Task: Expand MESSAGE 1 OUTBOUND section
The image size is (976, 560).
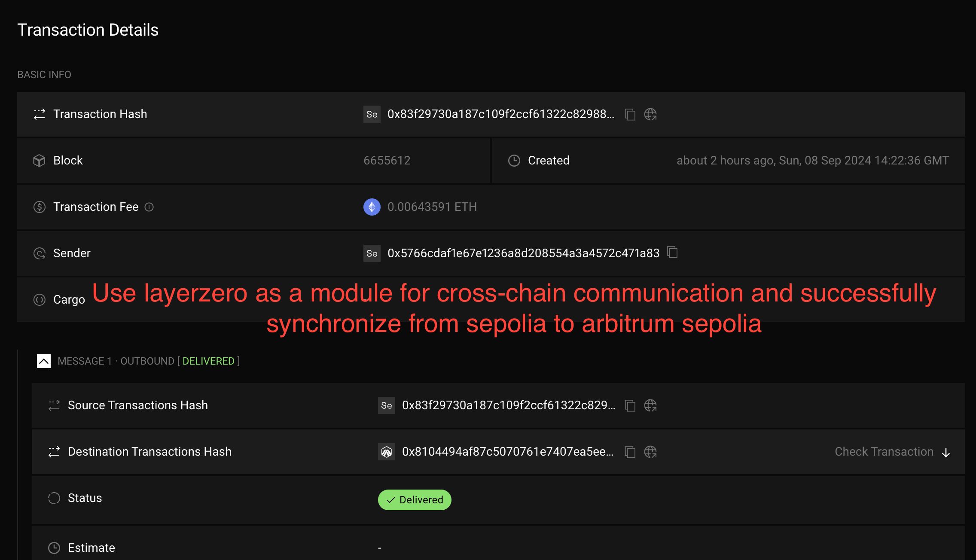Action: coord(42,360)
